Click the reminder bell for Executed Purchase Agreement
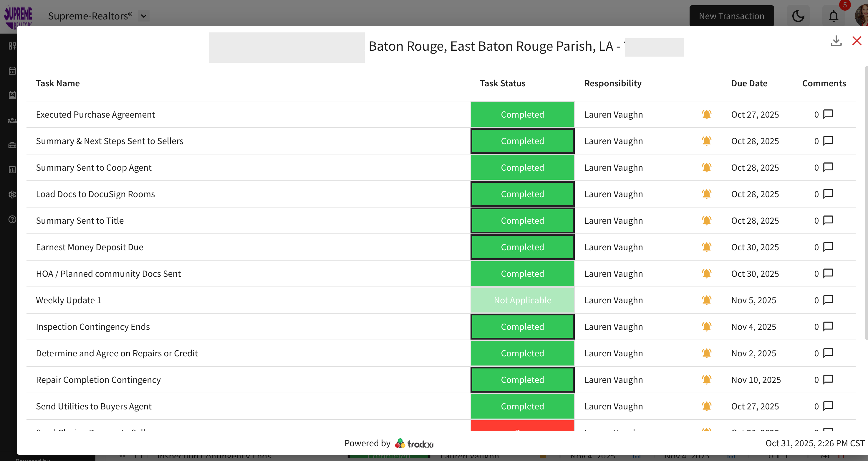 coord(706,114)
